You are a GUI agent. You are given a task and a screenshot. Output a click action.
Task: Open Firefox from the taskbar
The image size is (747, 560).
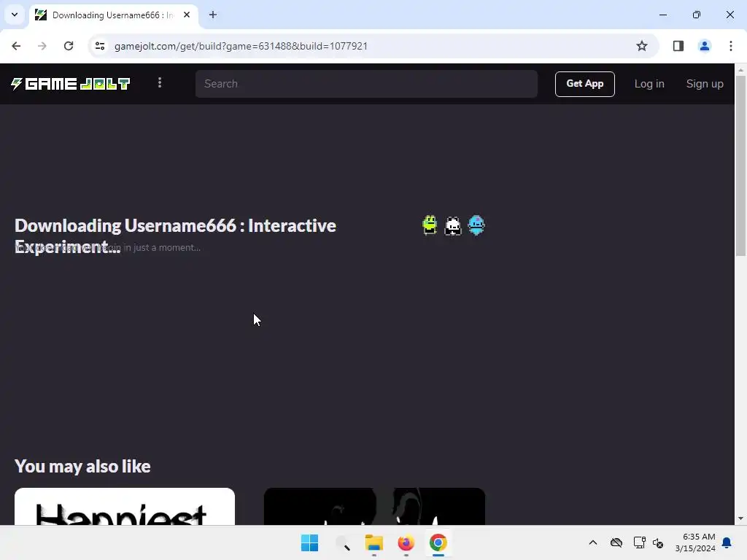pos(406,542)
